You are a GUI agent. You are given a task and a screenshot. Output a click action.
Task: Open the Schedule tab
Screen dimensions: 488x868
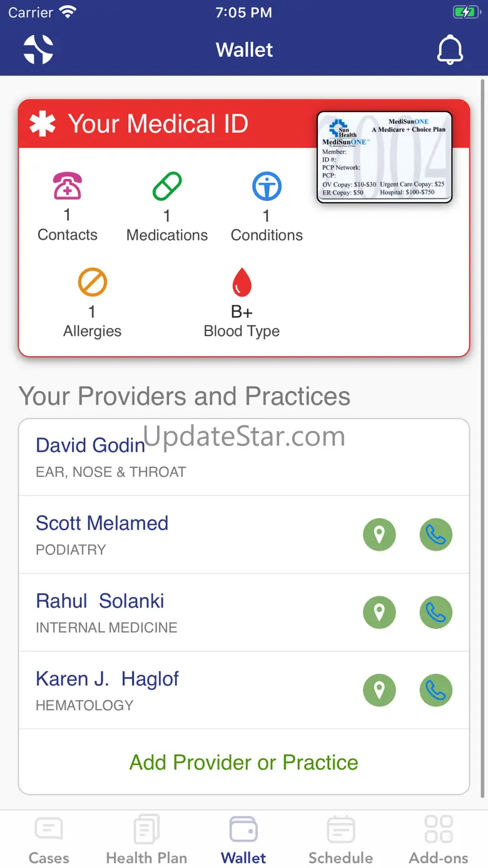(x=340, y=840)
